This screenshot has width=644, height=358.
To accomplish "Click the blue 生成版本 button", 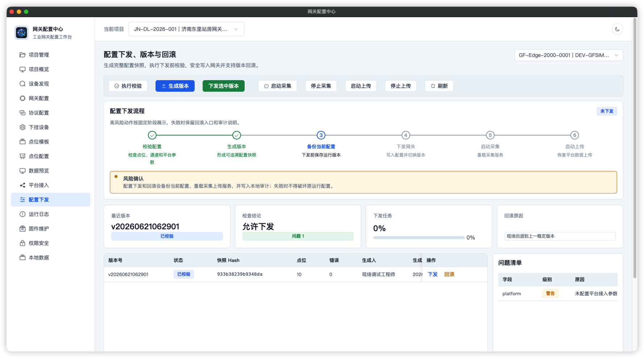I will [175, 86].
